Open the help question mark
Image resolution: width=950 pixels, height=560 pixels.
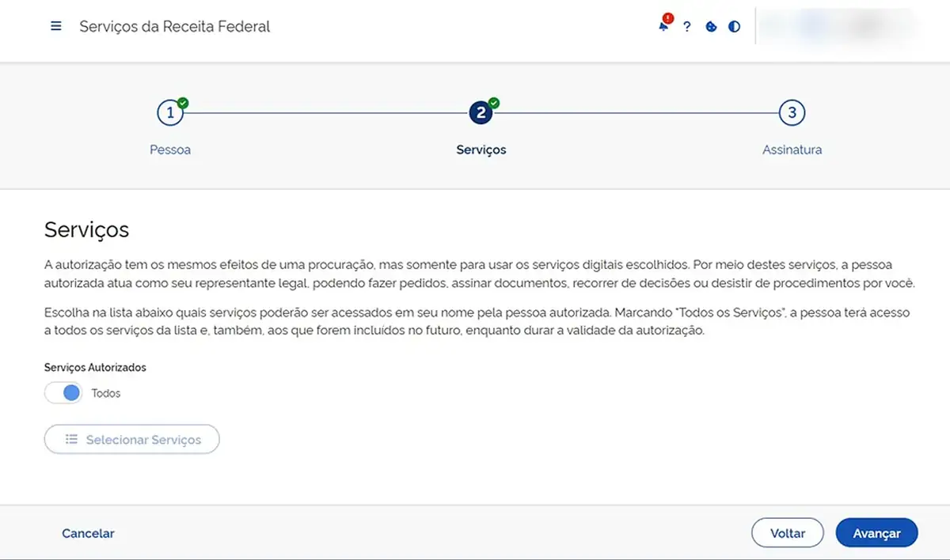pos(687,27)
